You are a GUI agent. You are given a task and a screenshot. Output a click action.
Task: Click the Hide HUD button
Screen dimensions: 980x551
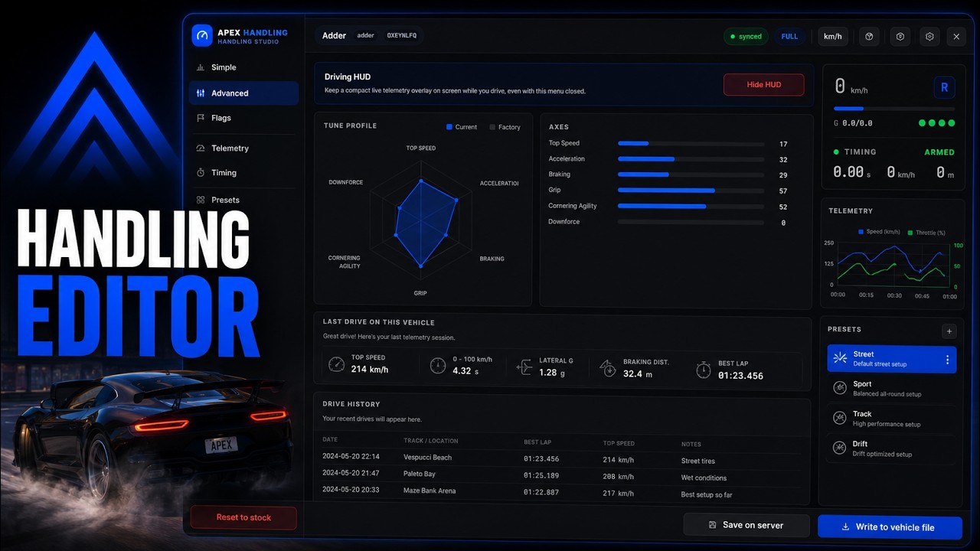763,85
